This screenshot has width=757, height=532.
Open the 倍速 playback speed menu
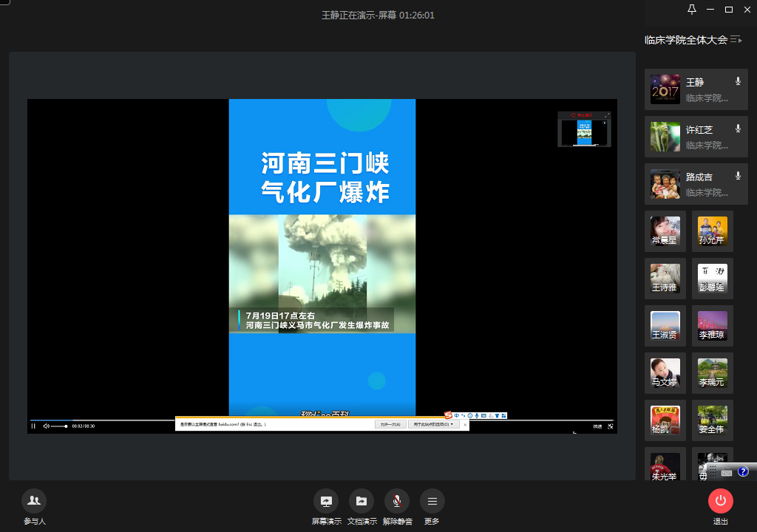tap(597, 426)
